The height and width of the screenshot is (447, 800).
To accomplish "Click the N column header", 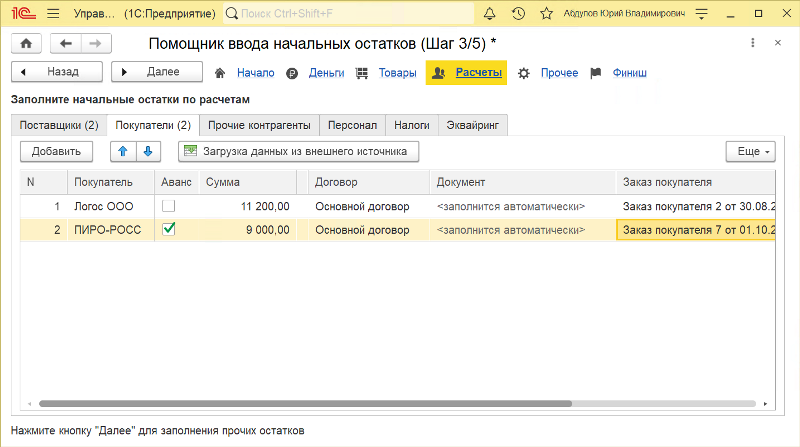I will (x=44, y=182).
